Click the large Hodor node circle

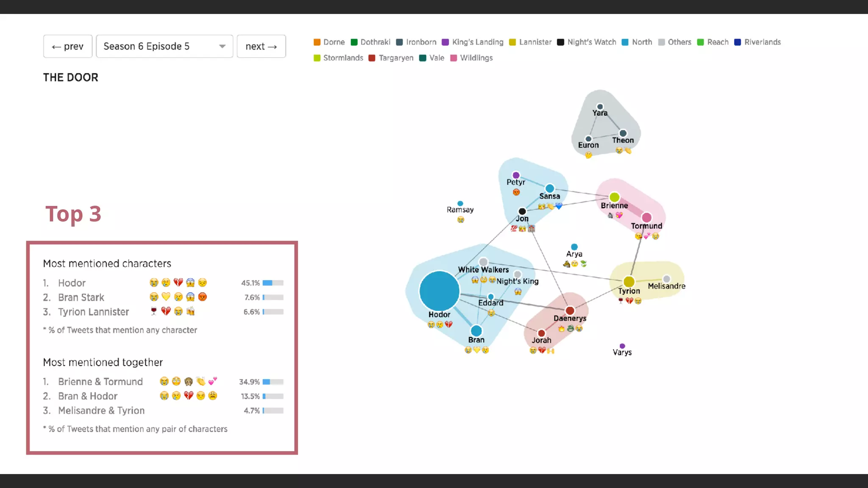(439, 291)
